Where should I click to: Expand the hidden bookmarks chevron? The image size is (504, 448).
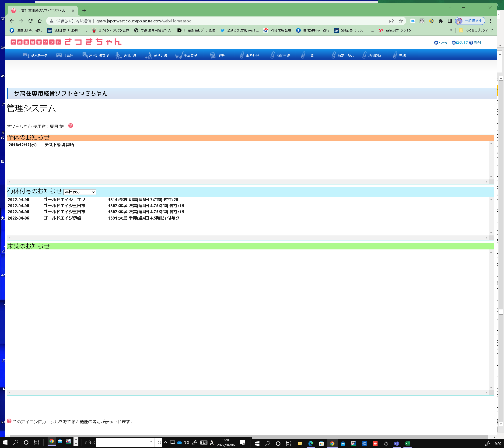(451, 30)
